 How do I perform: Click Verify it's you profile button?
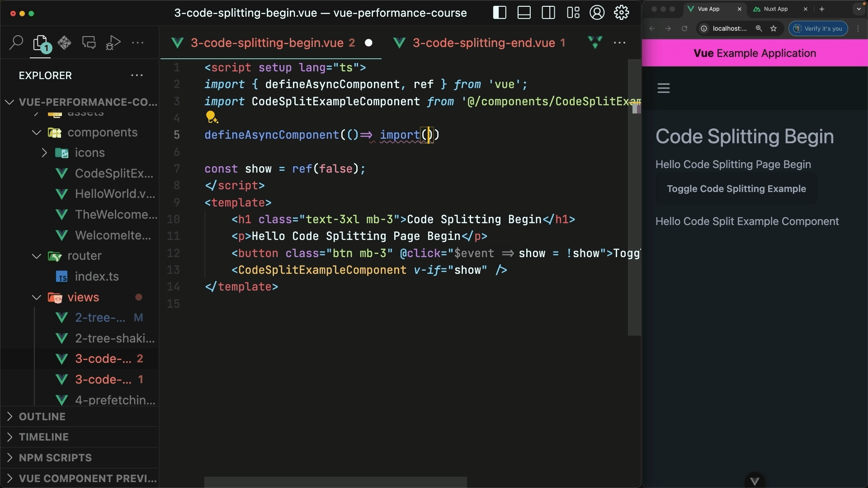(818, 28)
